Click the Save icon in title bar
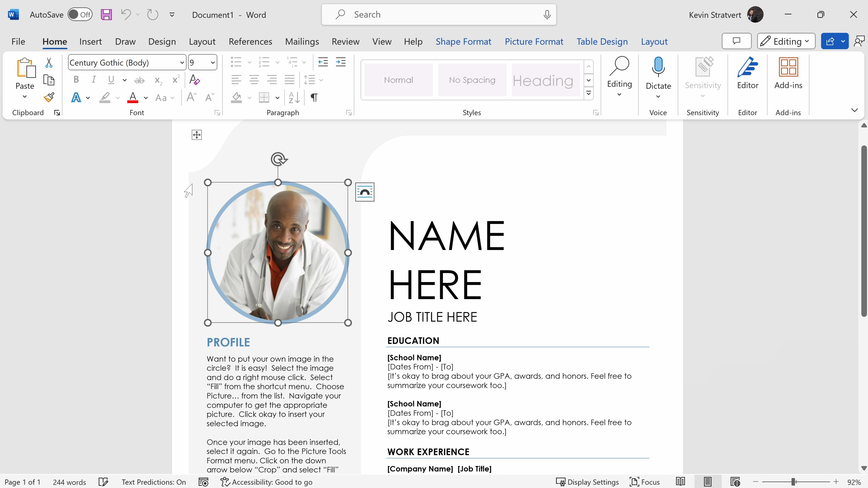This screenshot has height=488, width=868. (106, 14)
